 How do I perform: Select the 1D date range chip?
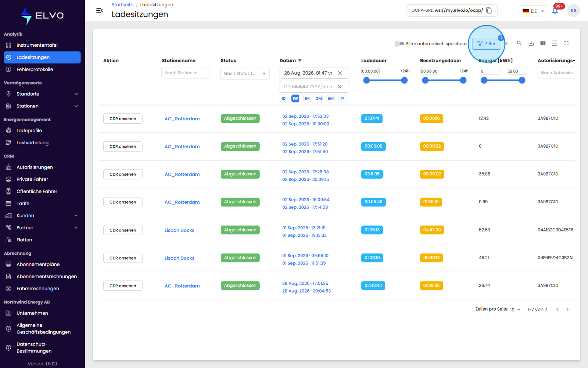(283, 98)
